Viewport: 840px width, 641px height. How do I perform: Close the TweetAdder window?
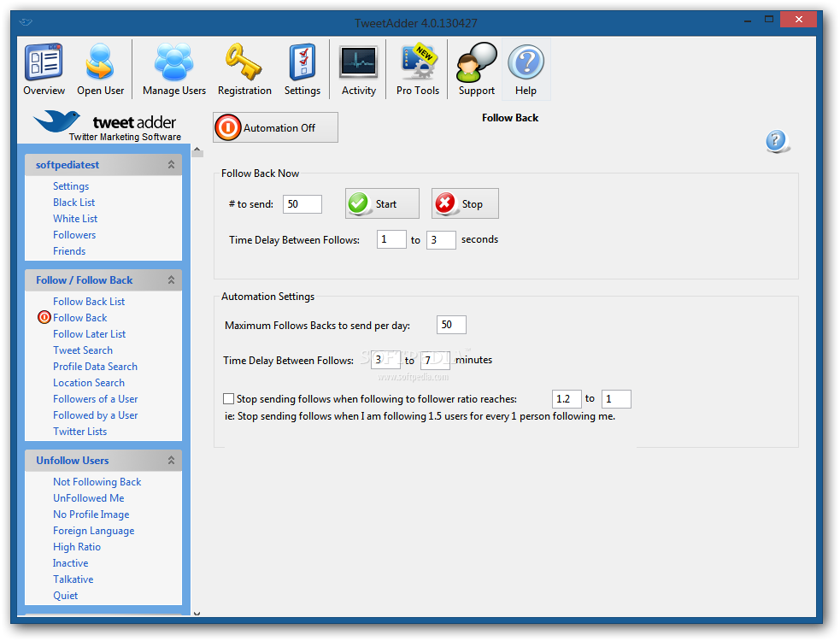tap(798, 20)
